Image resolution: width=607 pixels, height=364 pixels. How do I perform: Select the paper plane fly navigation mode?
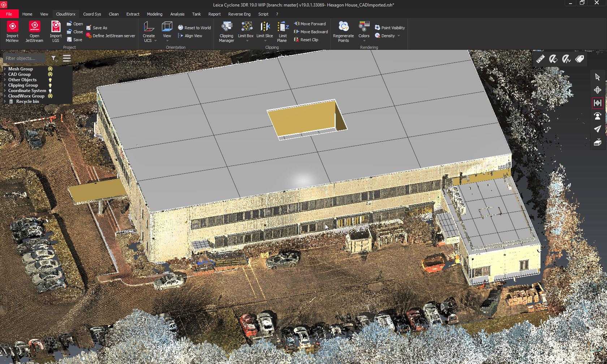click(597, 129)
